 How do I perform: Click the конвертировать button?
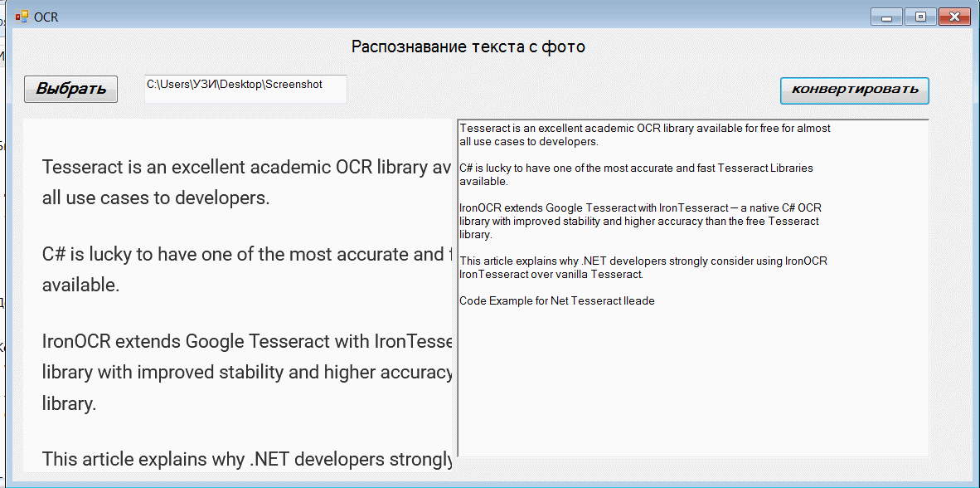point(854,90)
